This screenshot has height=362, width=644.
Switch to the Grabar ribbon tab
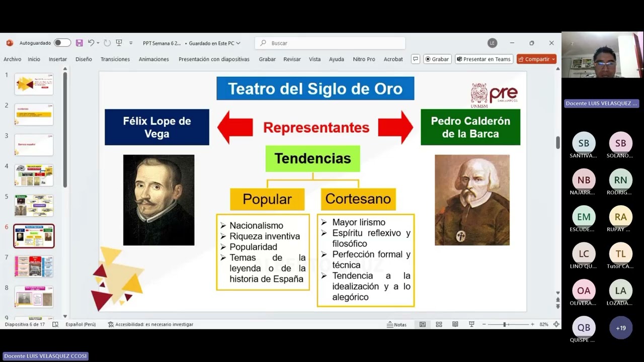tap(267, 59)
